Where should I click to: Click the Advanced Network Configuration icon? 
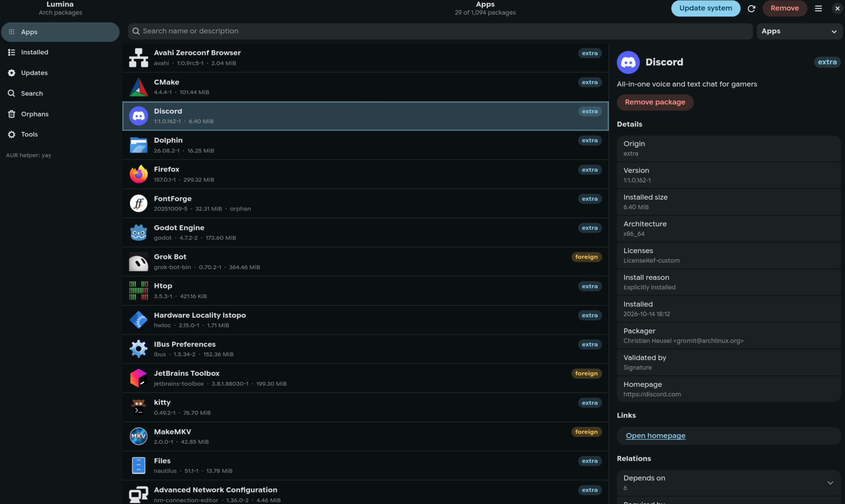tap(138, 494)
